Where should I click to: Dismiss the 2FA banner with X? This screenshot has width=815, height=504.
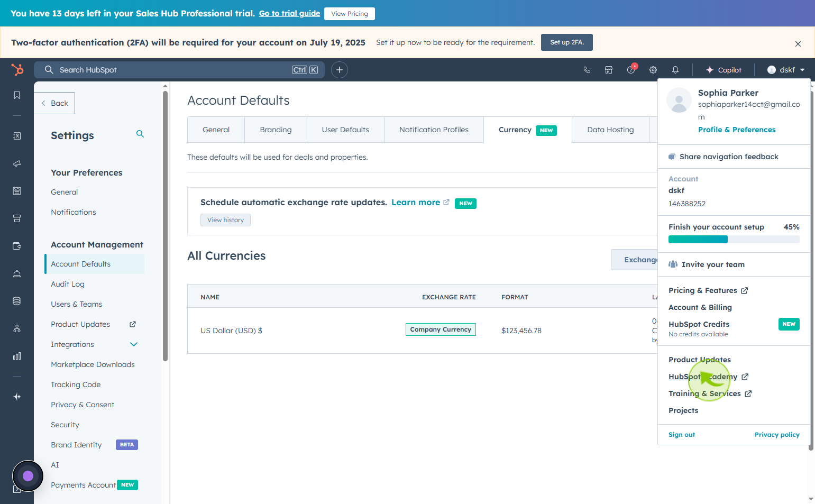[798, 44]
